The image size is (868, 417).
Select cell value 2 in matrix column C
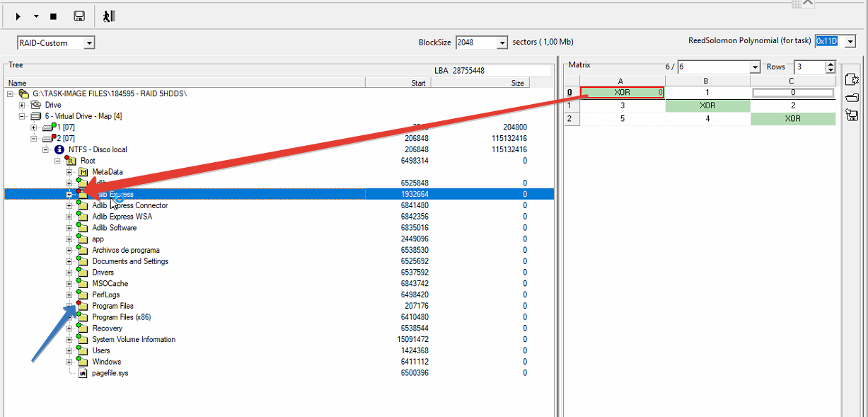[x=793, y=105]
